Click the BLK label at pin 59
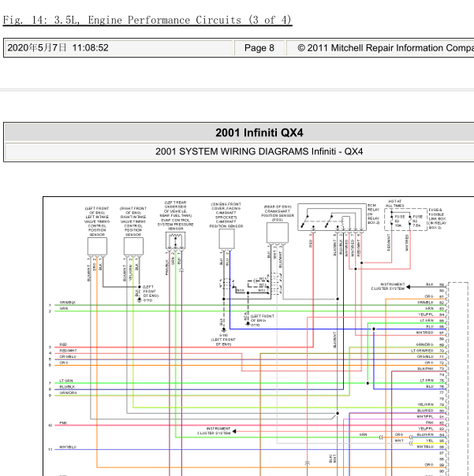The image size is (474, 476). pyautogui.click(x=430, y=284)
